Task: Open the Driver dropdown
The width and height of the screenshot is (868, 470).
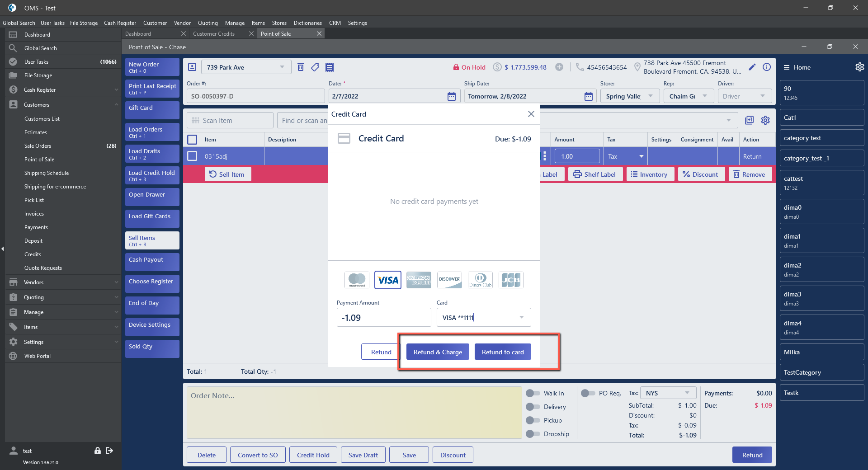Action: [x=745, y=96]
